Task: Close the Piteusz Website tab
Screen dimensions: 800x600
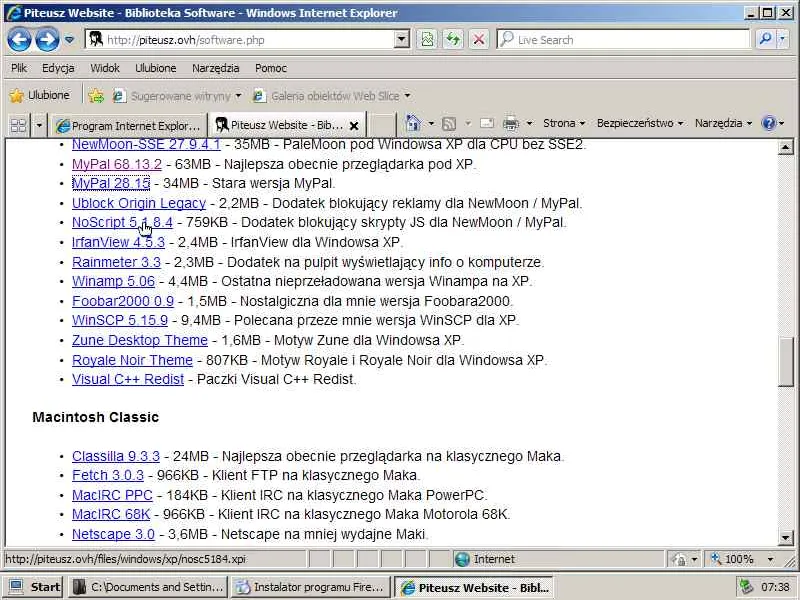Action: [354, 125]
